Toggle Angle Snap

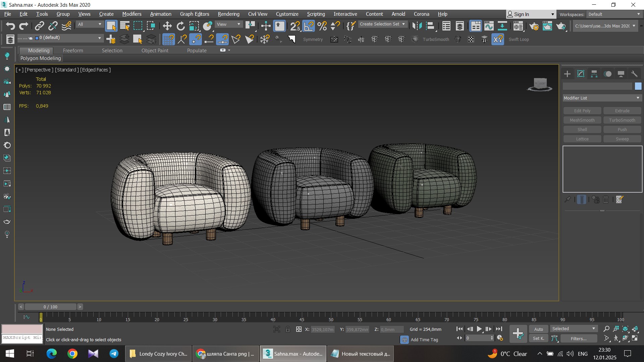pyautogui.click(x=309, y=26)
